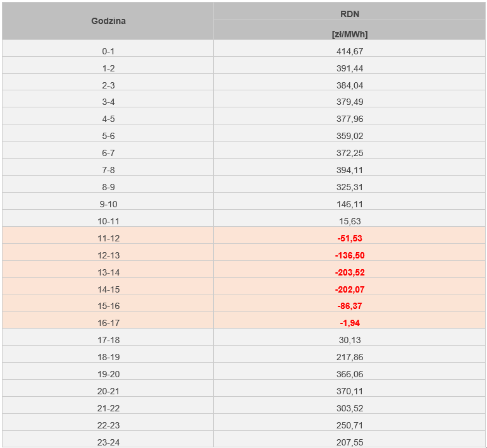
Task: Select the price value 207,55
Action: 349,442
